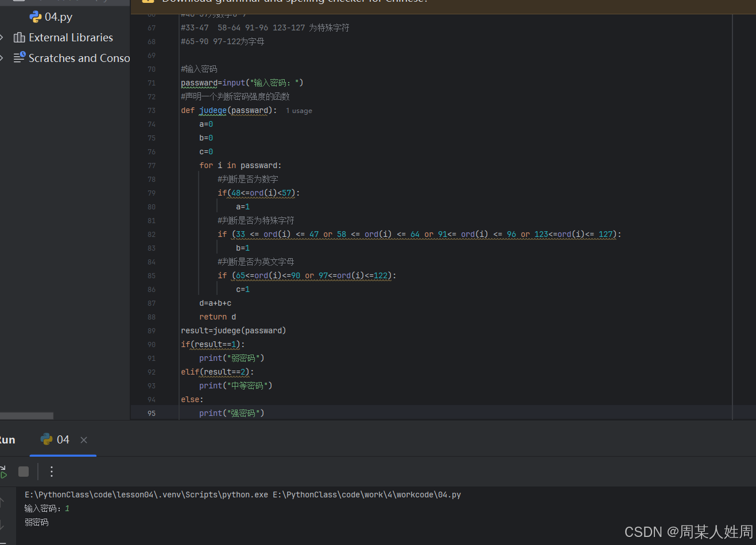Image resolution: width=756 pixels, height=545 pixels.
Task: Click the 'def judege(passward):' definition
Action: (x=229, y=110)
